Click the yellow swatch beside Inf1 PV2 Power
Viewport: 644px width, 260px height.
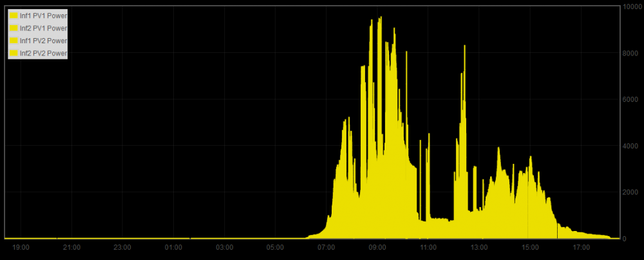tap(14, 41)
